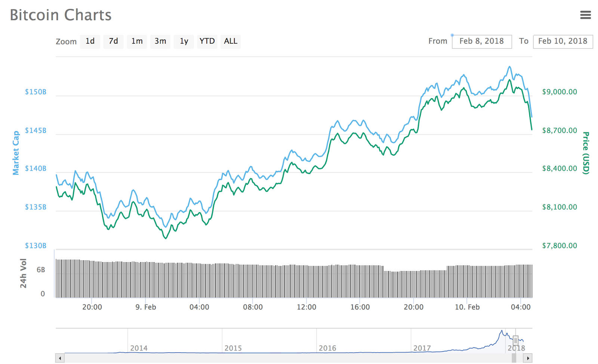Screen dimensions: 598x364
Task: Jump to 2017 on the timeline navigator
Action: click(422, 348)
